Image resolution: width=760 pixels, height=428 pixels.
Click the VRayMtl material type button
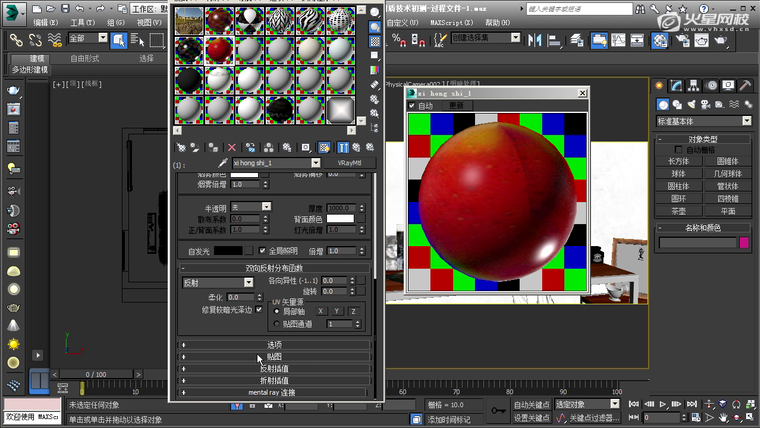coord(350,163)
